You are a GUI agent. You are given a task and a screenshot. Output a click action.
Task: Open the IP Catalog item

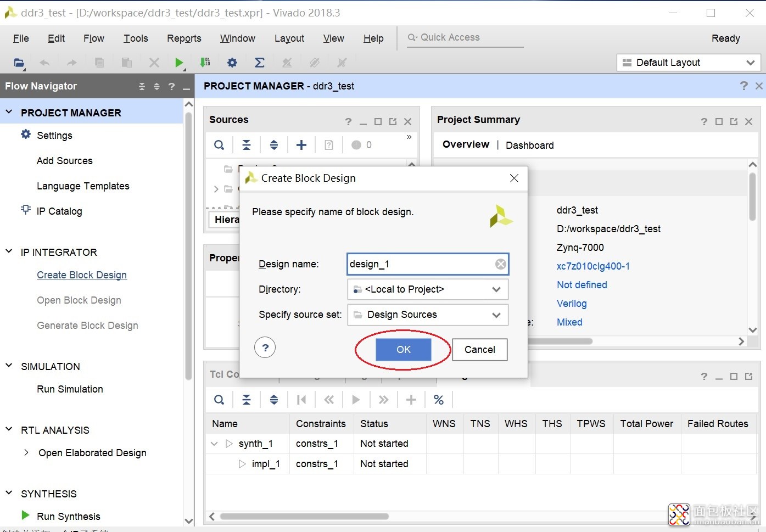(59, 211)
